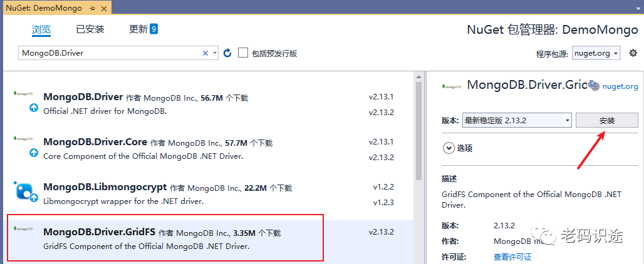
Task: Click the MongoDB.Driver package logo
Action: [23, 93]
